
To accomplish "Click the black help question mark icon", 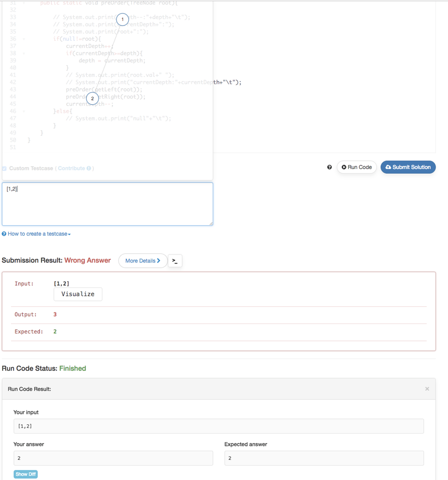I will [329, 168].
